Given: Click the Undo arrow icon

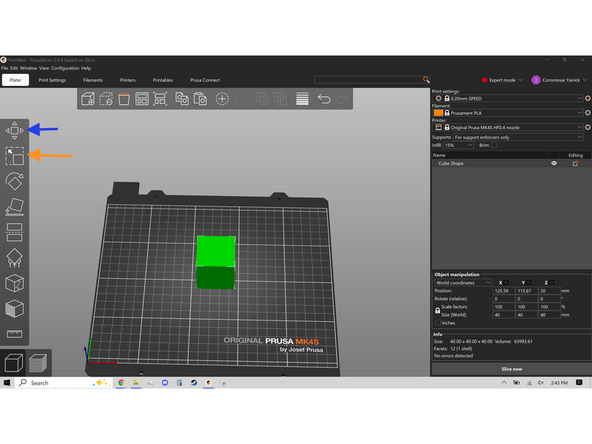Looking at the screenshot, I should [324, 99].
